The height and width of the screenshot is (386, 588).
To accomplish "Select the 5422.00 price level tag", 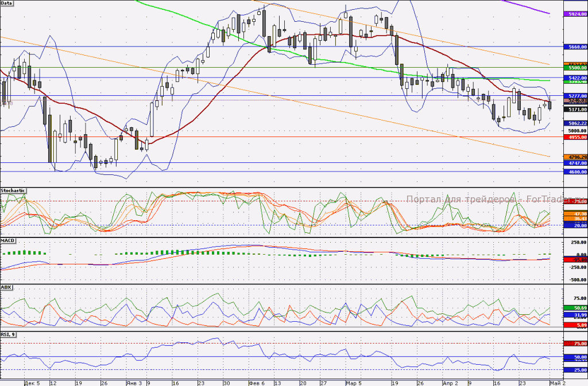I will (x=575, y=78).
